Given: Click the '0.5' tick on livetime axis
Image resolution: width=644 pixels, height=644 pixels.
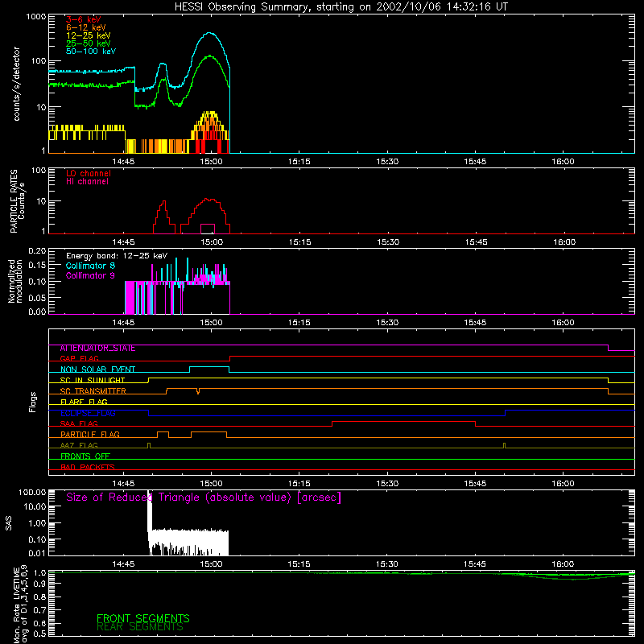Looking at the screenshot, I should [39, 634].
